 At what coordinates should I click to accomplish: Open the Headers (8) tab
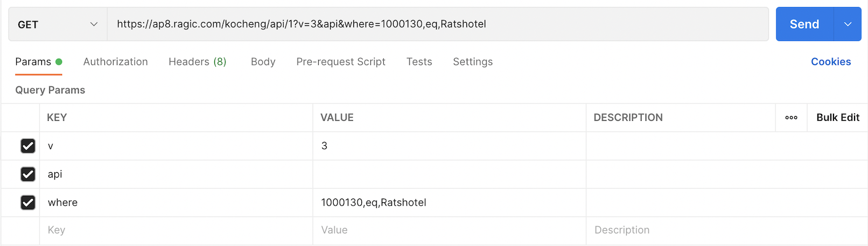click(x=197, y=62)
